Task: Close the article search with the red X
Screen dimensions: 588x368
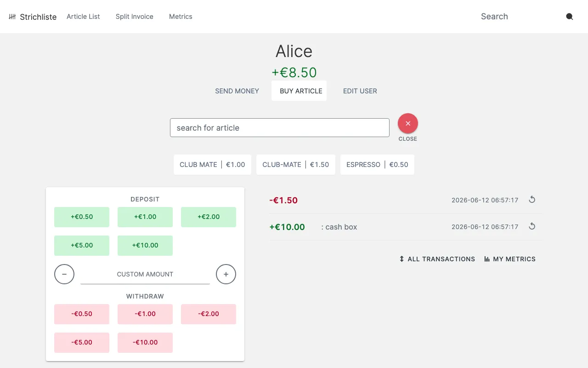Action: click(408, 123)
